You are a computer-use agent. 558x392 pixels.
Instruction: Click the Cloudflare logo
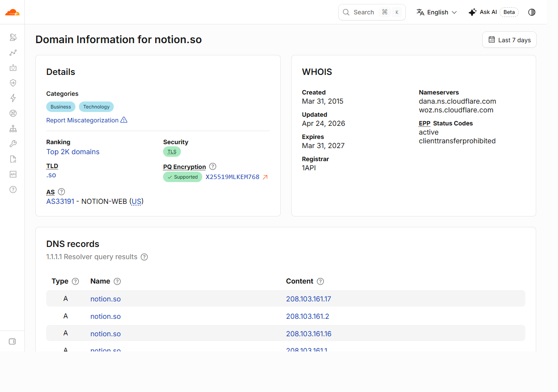click(x=12, y=12)
